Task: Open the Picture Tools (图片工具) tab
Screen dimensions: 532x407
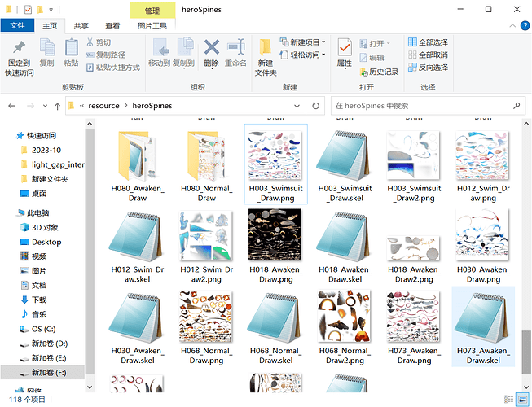Action: 152,26
